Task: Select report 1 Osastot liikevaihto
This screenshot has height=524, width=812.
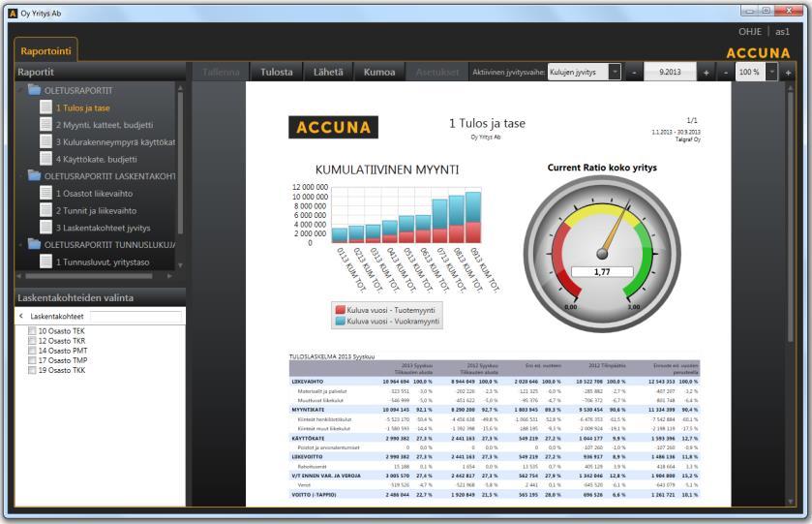Action: point(94,194)
